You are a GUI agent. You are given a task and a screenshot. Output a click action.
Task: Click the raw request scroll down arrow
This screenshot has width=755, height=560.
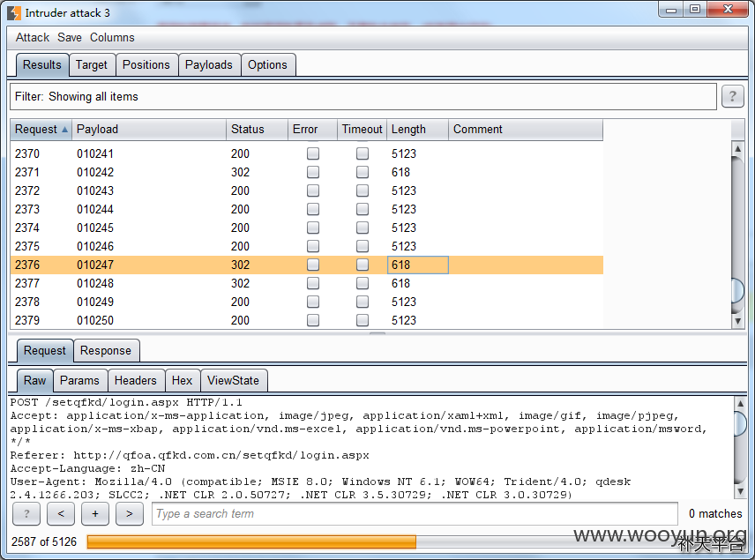[x=741, y=491]
